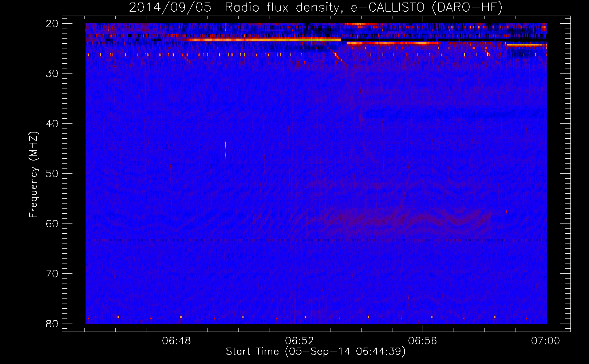Image resolution: width=589 pixels, height=364 pixels.
Task: Click the 20 MHz frequency tick label
Action: (x=52, y=24)
